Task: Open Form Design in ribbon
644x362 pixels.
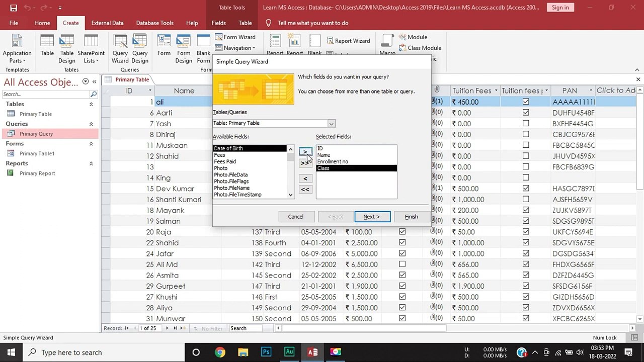Action: pos(184,49)
